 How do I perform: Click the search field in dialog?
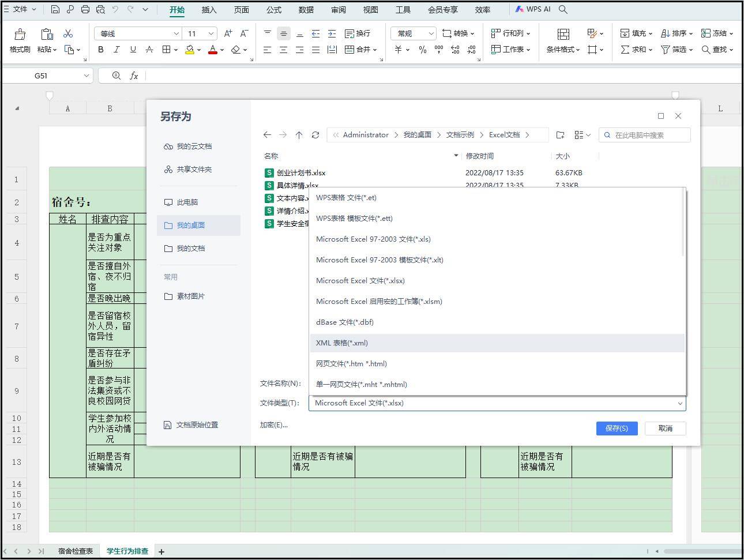point(645,135)
